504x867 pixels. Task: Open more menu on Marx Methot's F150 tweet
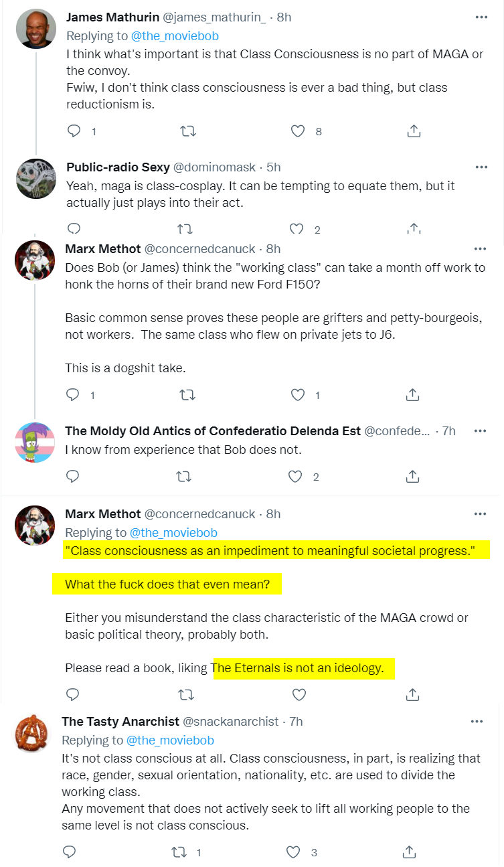pyautogui.click(x=480, y=248)
